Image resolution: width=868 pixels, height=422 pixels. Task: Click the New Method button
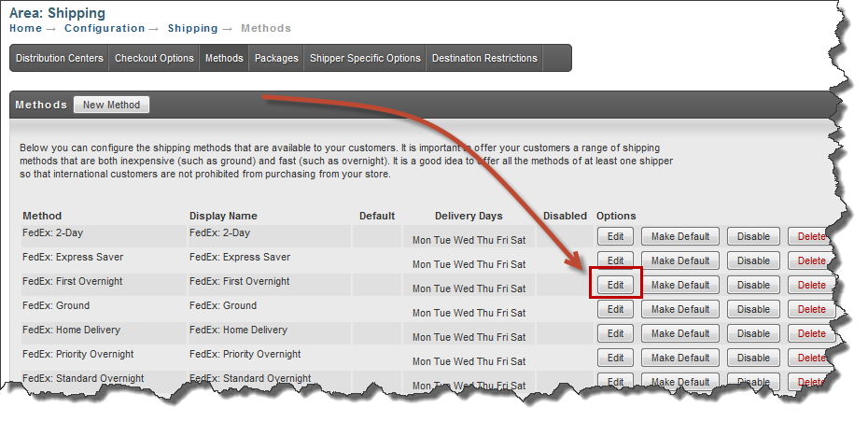tap(111, 105)
